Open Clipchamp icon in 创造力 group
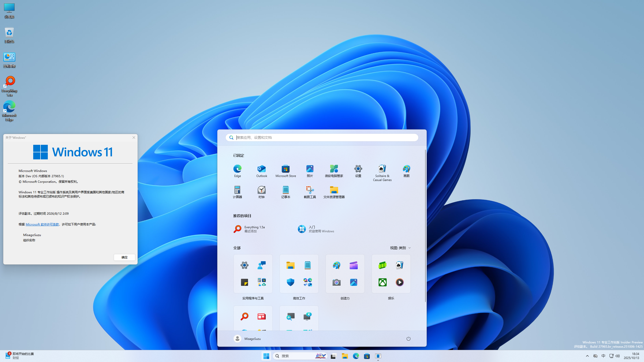644x362 pixels. (x=354, y=265)
